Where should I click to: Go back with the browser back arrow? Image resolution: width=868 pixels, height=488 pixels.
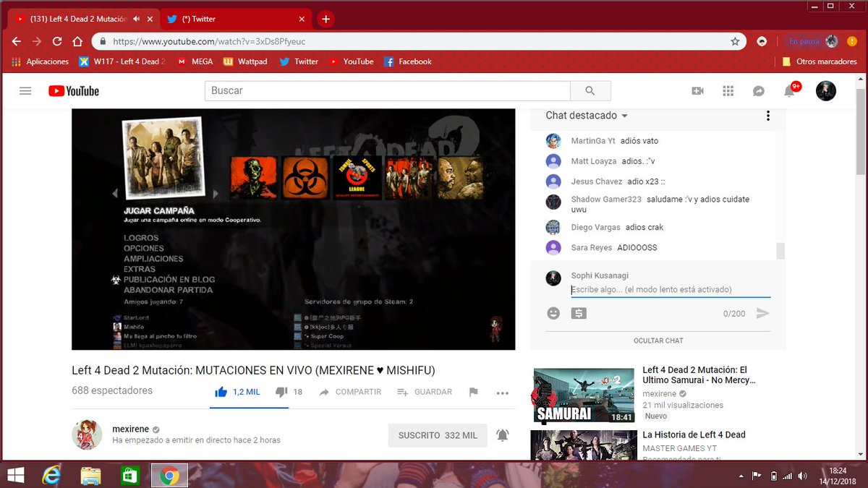click(x=17, y=41)
